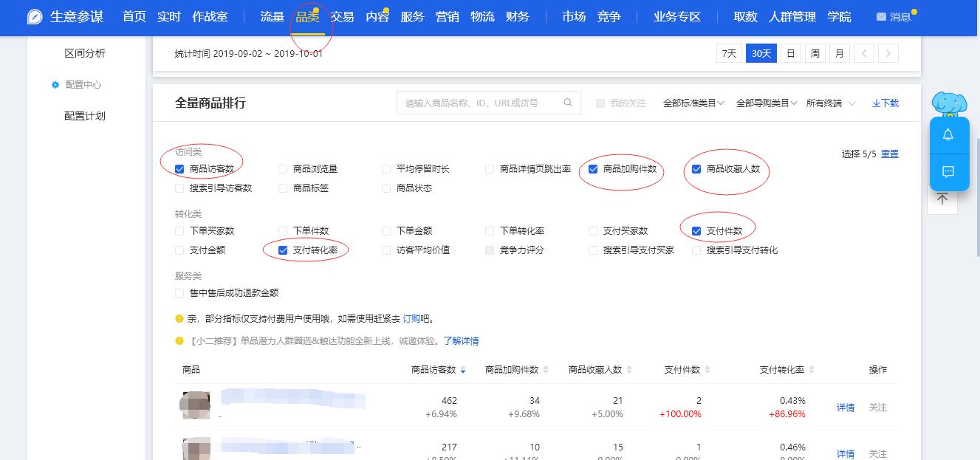Select the 30天 time range
The width and height of the screenshot is (980, 460).
[x=761, y=53]
